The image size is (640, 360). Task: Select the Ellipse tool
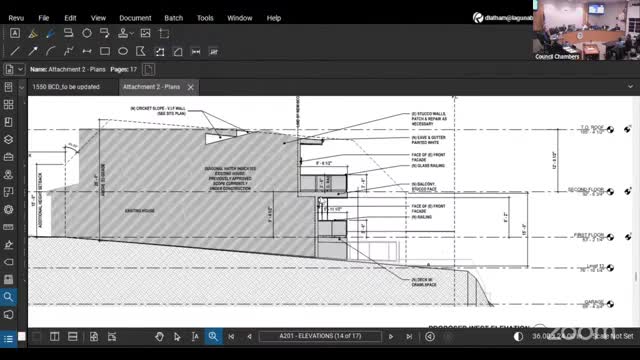(x=123, y=51)
